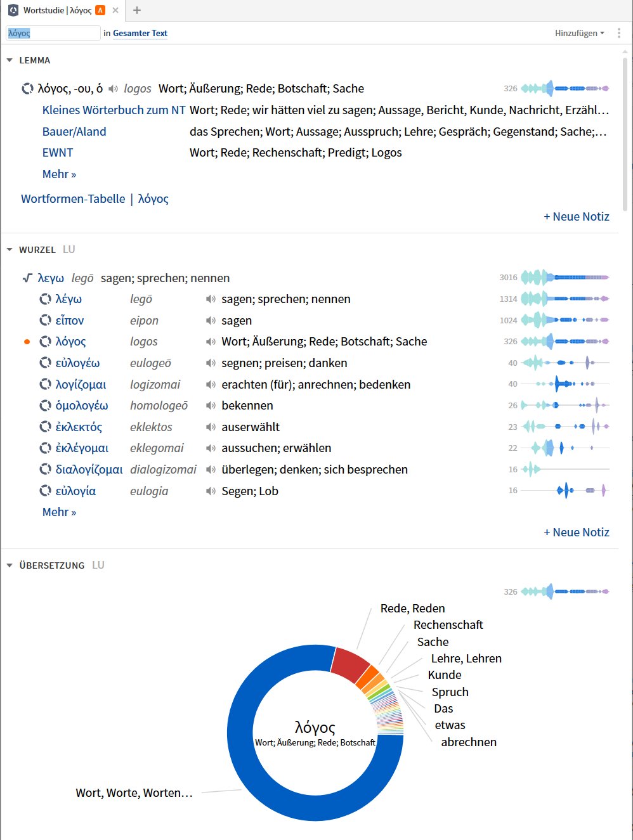Expand Mehr in the Wurzel section
Viewport: 633px width, 840px height.
(59, 512)
